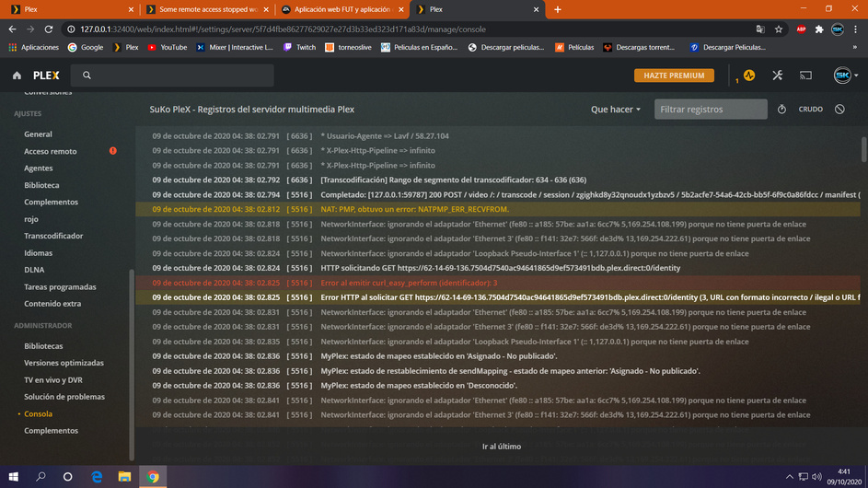The height and width of the screenshot is (488, 868).
Task: Click the browser address bar
Action: tap(410, 29)
